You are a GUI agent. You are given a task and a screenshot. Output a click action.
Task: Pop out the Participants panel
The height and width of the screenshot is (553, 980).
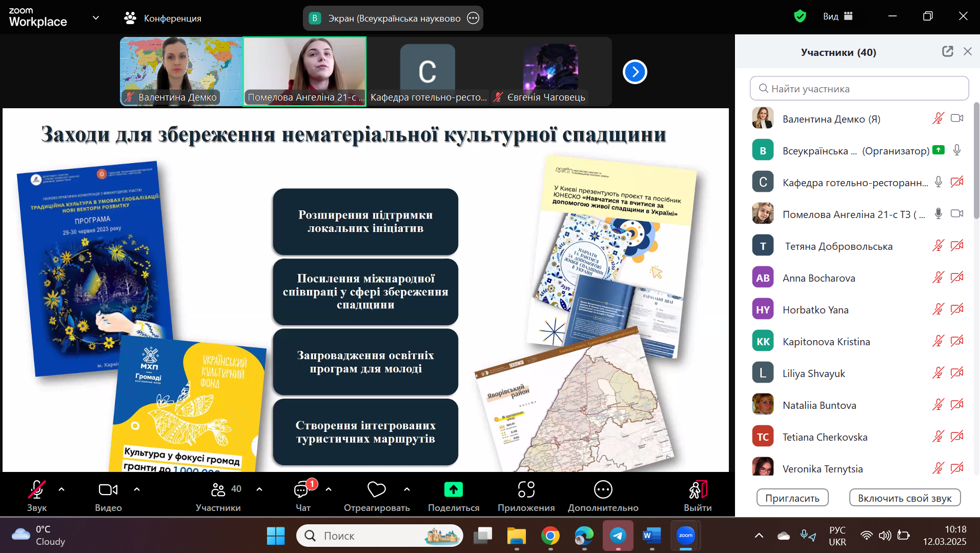coord(947,51)
